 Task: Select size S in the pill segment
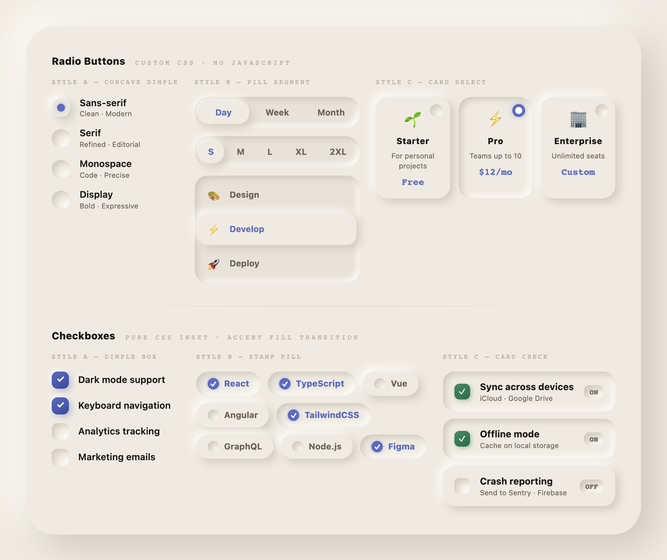point(211,152)
